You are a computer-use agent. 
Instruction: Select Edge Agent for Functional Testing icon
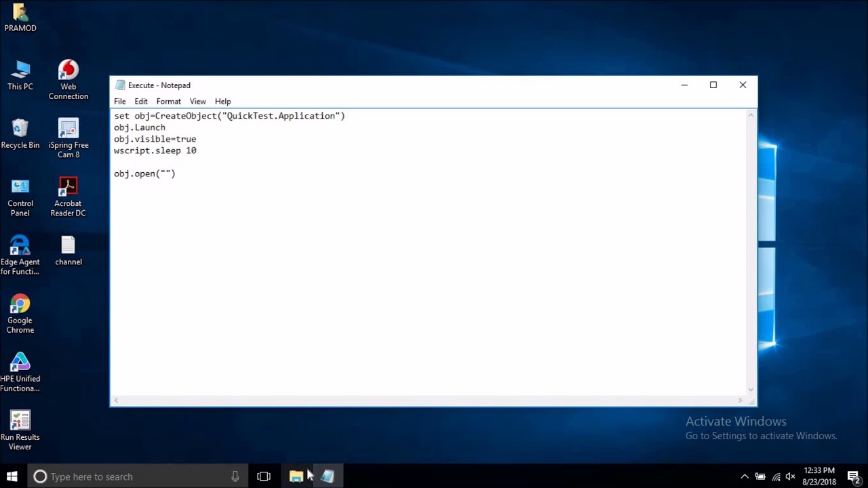[20, 255]
